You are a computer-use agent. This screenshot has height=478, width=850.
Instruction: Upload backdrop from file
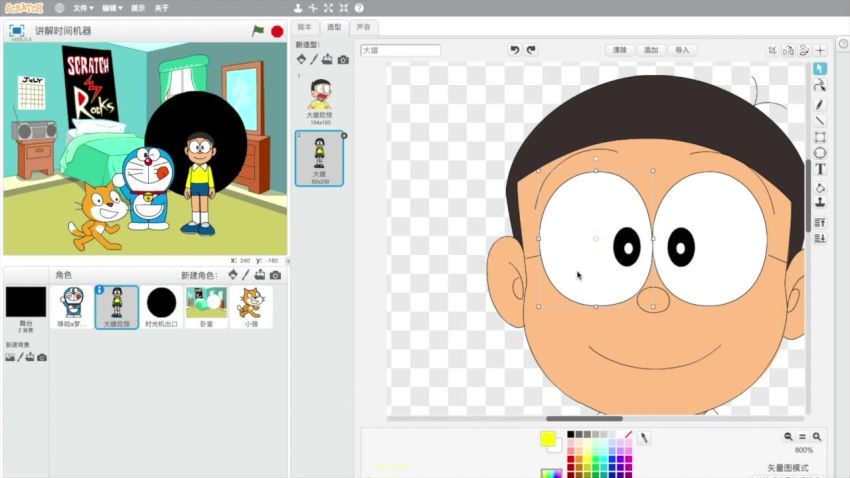(x=30, y=357)
